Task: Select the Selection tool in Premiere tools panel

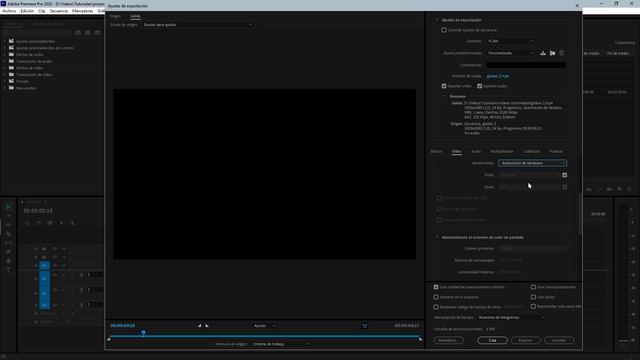Action: coord(8,207)
